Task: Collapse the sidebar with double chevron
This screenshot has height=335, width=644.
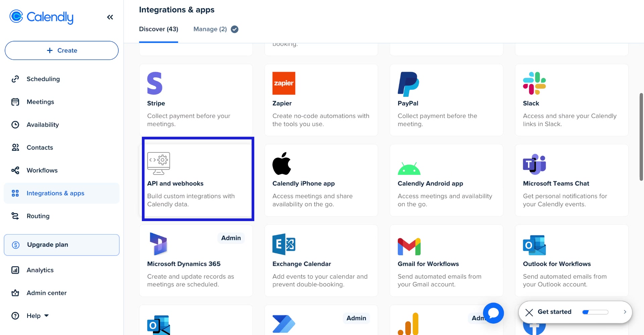Action: click(110, 17)
